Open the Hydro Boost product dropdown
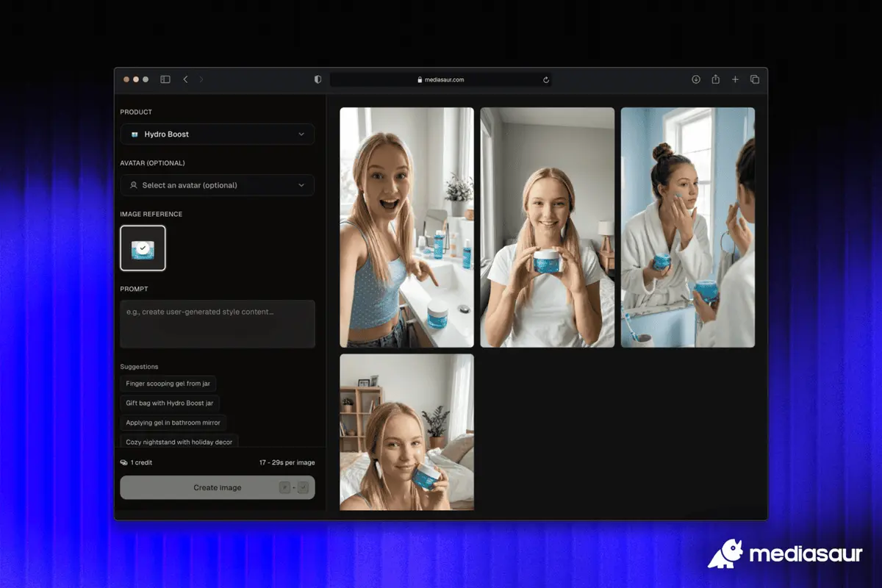This screenshot has width=882, height=588. click(x=218, y=135)
